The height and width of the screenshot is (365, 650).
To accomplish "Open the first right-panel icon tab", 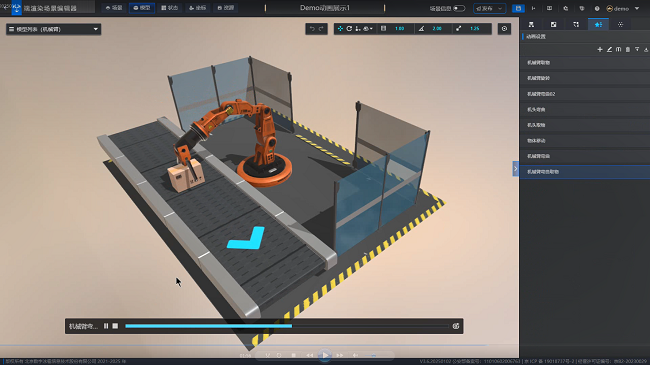I will 531,24.
